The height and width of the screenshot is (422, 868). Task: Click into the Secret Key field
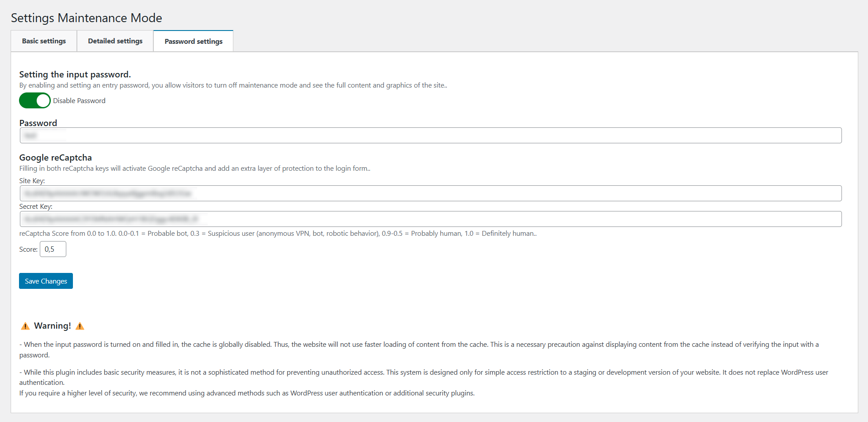[430, 219]
